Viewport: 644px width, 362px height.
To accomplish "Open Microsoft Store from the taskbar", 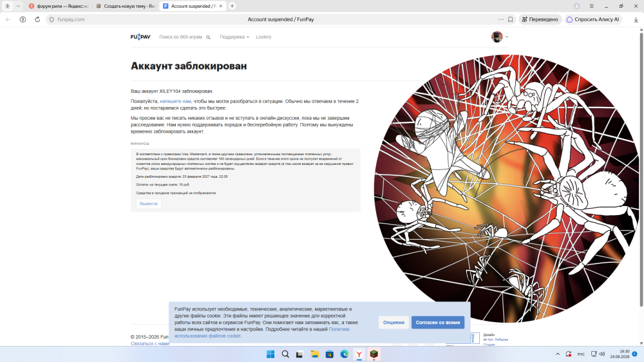I will [x=329, y=354].
